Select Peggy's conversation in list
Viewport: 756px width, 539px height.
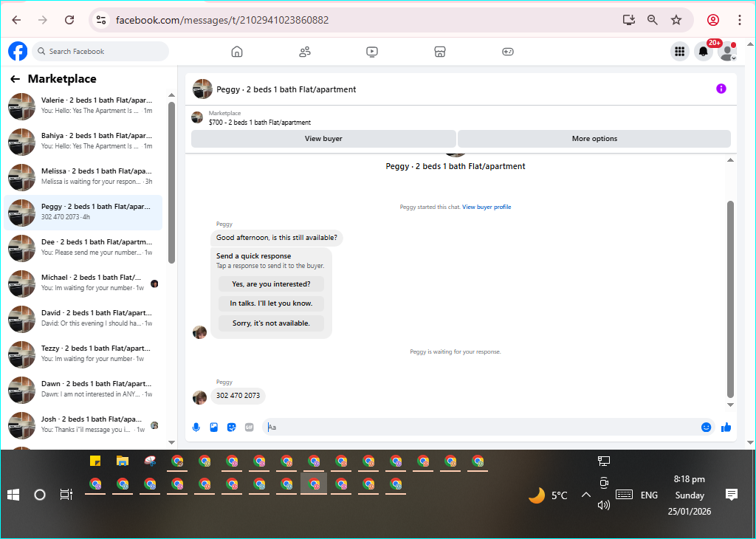83,213
